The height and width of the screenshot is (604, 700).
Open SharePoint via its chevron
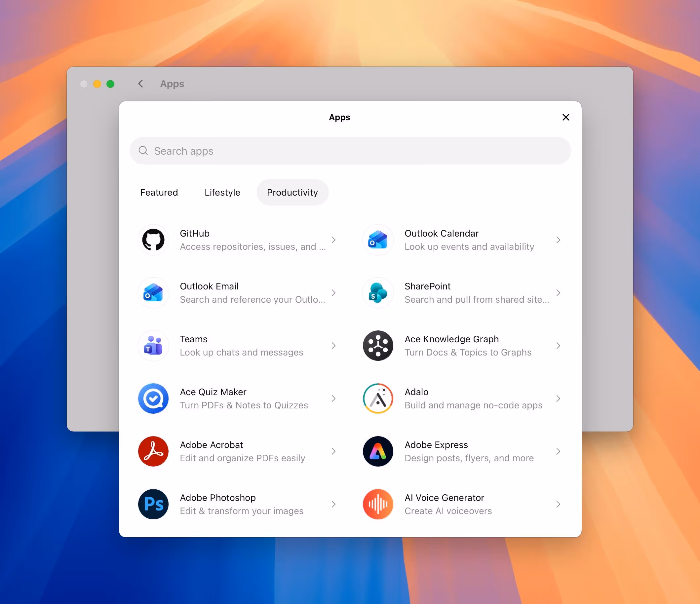pyautogui.click(x=558, y=292)
